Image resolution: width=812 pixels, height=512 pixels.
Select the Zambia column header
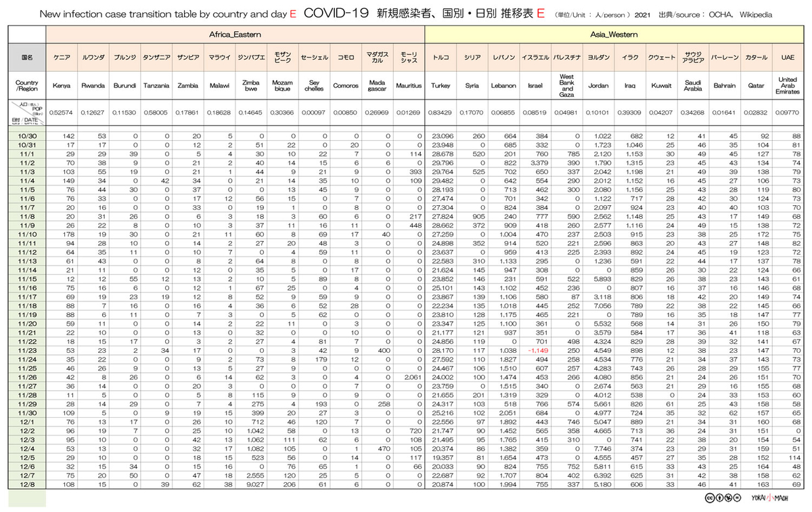tap(187, 86)
